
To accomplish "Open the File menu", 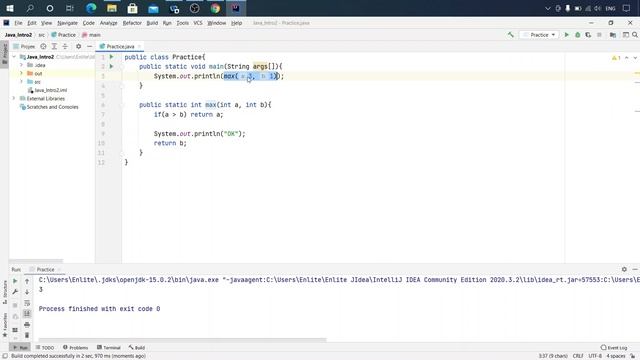I will [18, 23].
